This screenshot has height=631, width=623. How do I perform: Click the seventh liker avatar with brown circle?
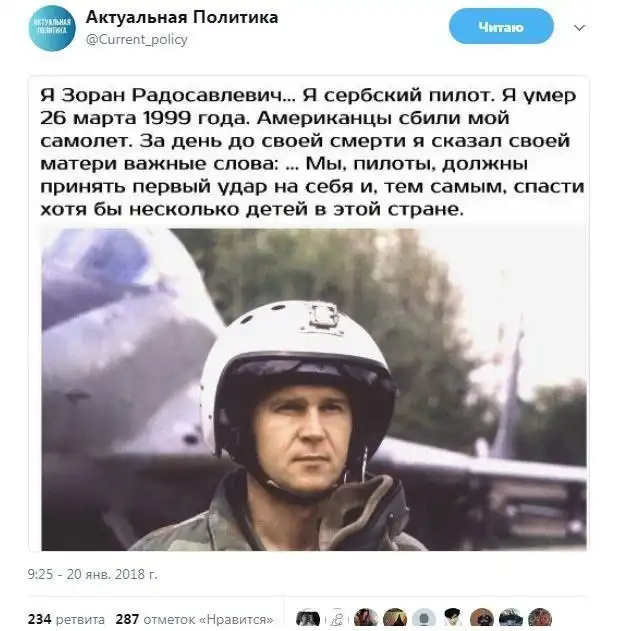482,619
